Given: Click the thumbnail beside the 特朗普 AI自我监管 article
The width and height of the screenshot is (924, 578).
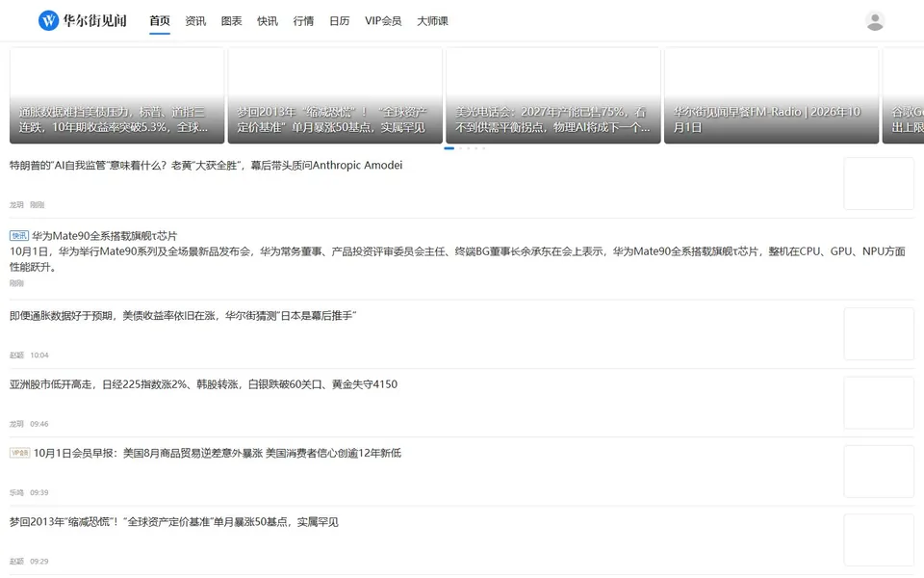Looking at the screenshot, I should point(879,183).
